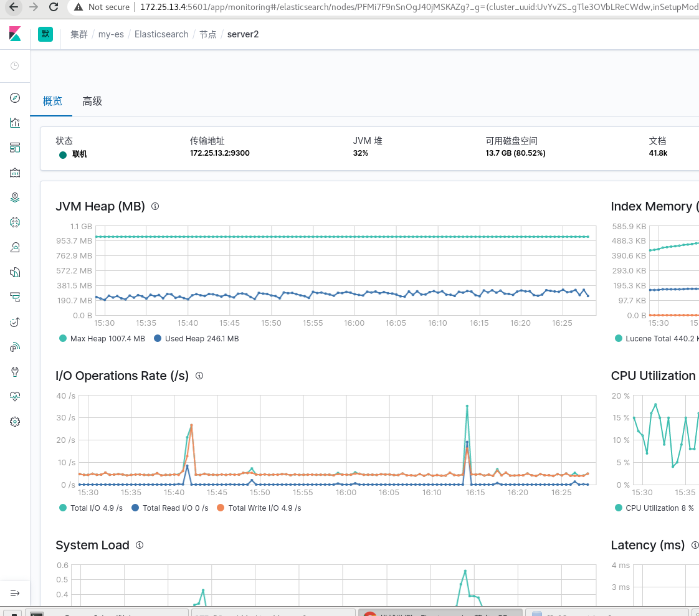Go to 集群 breadcrumb

point(79,34)
